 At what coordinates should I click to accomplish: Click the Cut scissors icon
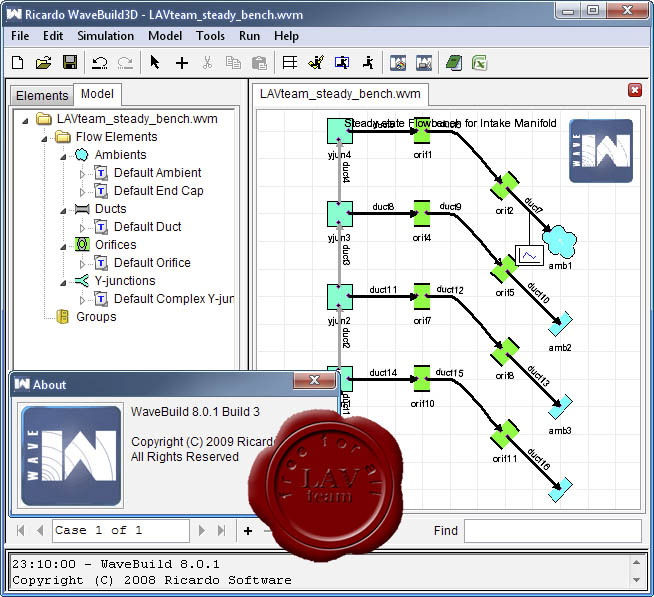[x=207, y=63]
